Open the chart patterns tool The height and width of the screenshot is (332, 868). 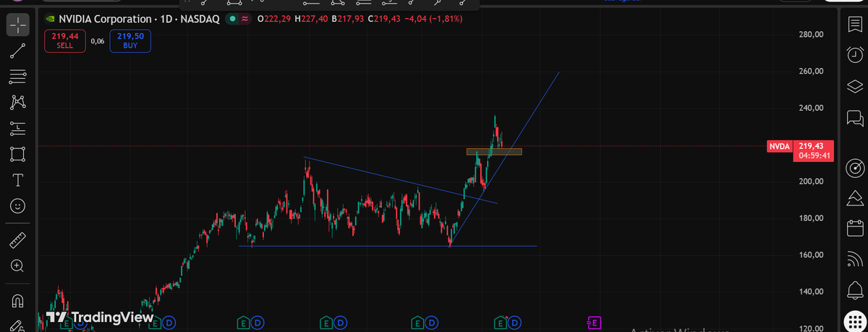[18, 102]
